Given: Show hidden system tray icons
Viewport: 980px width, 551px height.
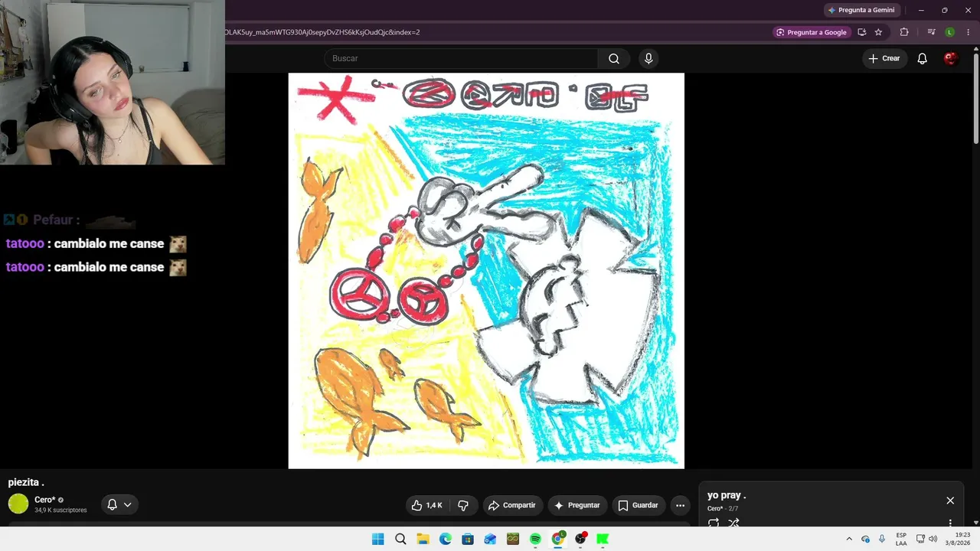Looking at the screenshot, I should [x=848, y=539].
